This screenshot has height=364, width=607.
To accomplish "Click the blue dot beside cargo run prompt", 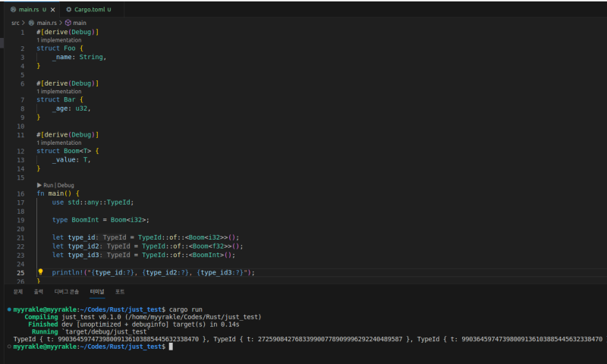I will tap(9, 309).
